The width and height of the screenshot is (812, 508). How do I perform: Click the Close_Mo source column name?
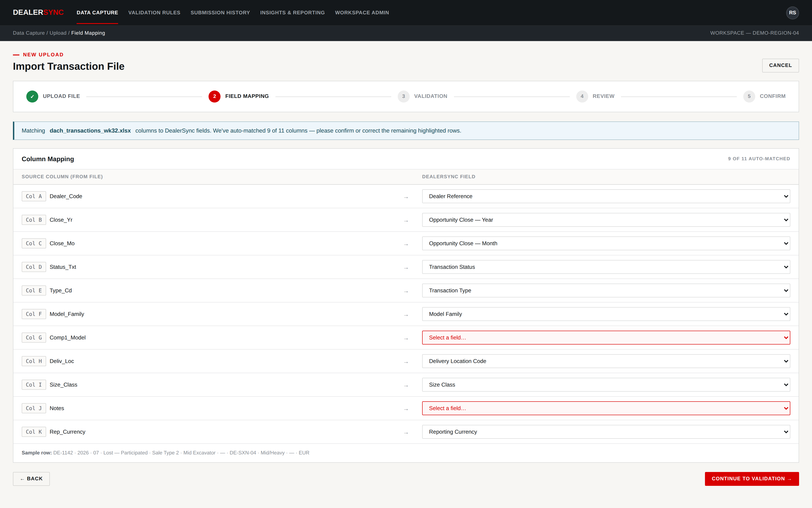pyautogui.click(x=62, y=243)
